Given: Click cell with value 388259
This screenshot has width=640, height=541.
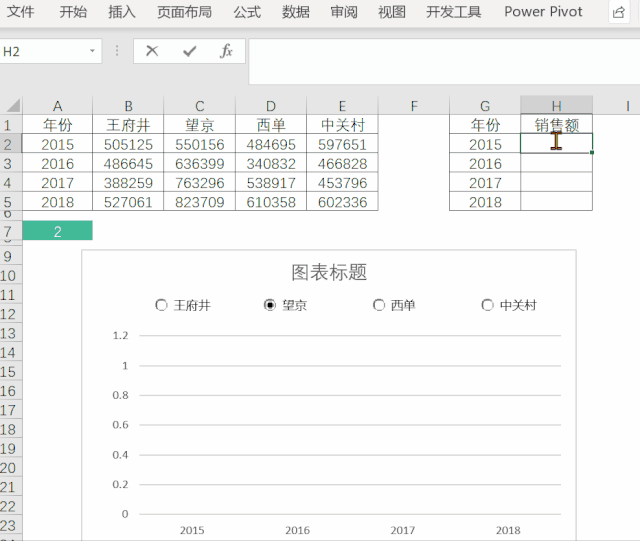Looking at the screenshot, I should pyautogui.click(x=128, y=182).
